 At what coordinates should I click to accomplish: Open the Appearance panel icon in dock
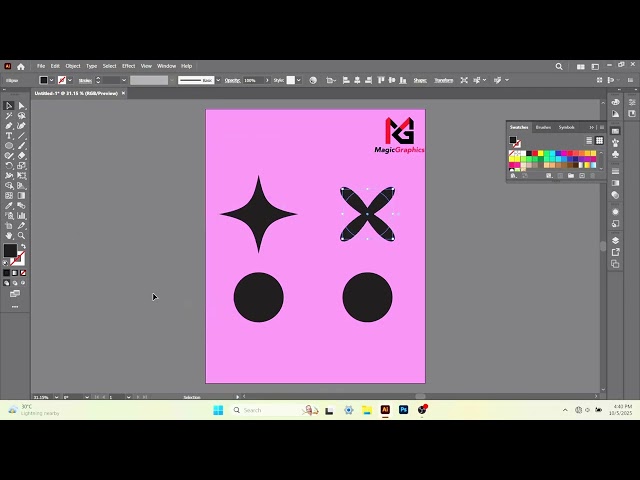coord(616,212)
